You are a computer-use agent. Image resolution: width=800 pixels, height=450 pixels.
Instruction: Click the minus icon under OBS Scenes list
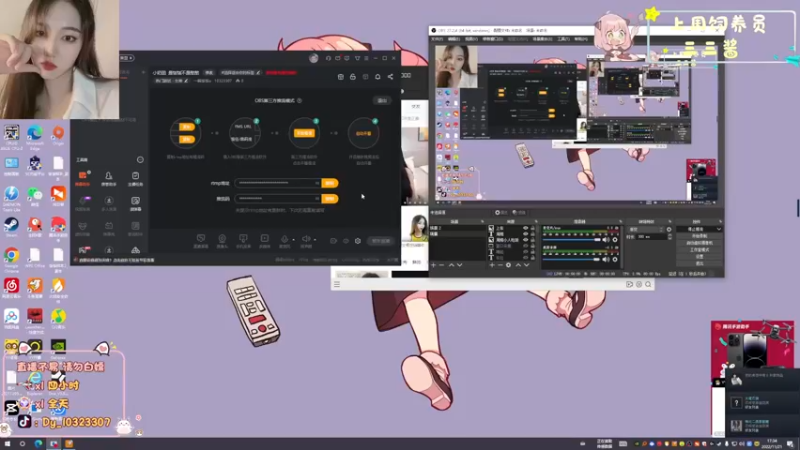tap(442, 265)
